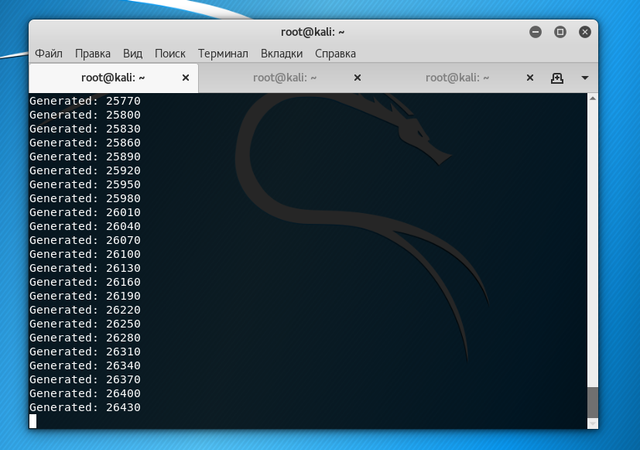
Task: Click the new tab icon
Action: [557, 78]
